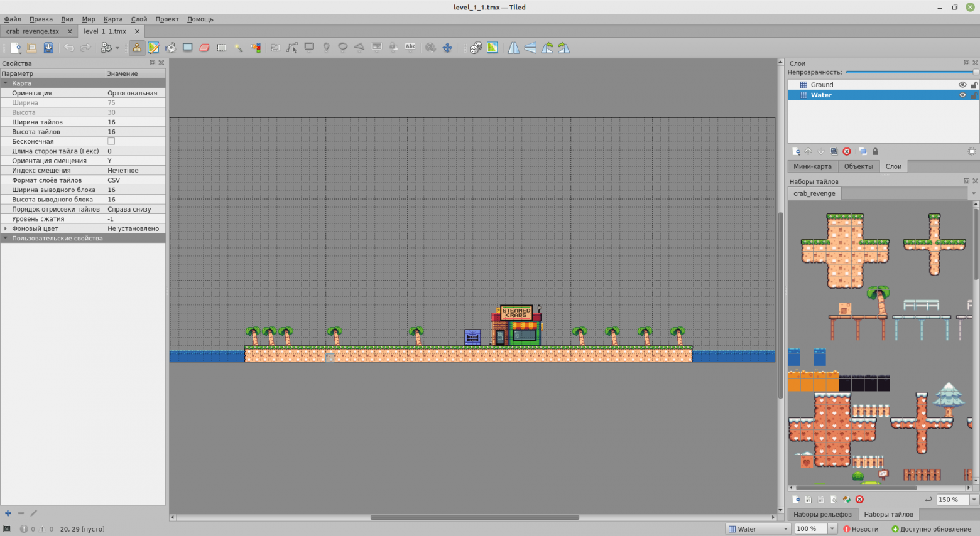Select the Bucket Fill tool
Screen dimensions: 980x536
[171, 48]
